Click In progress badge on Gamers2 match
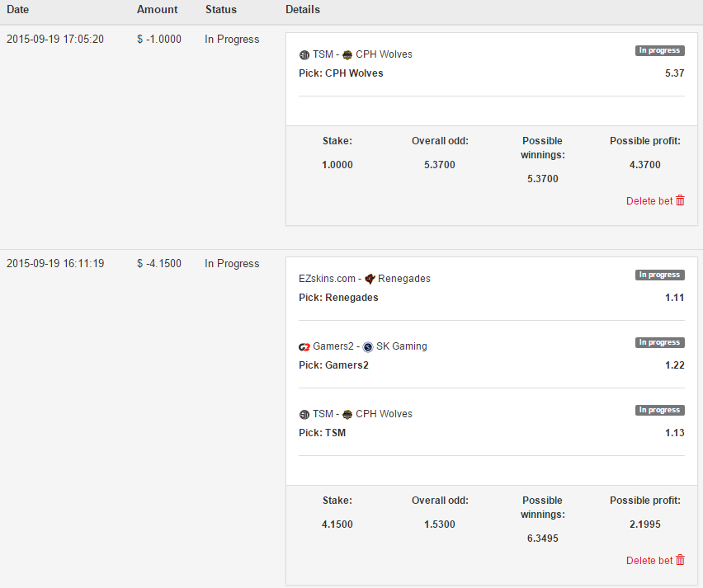The image size is (703, 588). click(x=659, y=342)
